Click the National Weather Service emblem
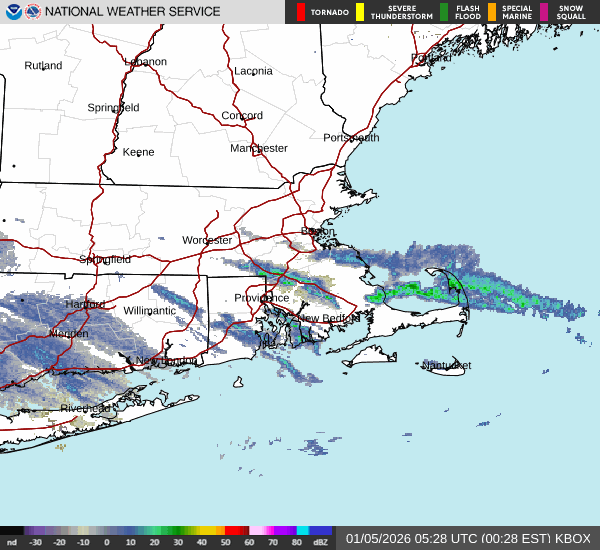This screenshot has width=600, height=550. coord(33,12)
